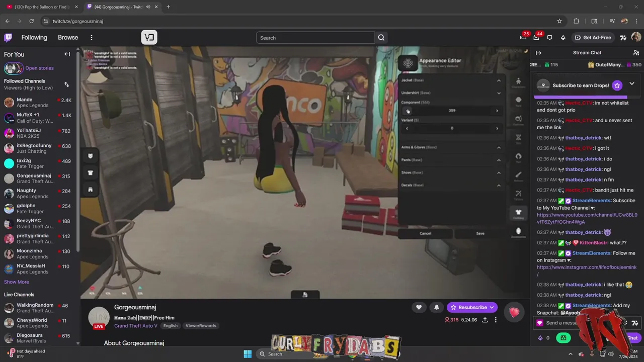The width and height of the screenshot is (644, 362).
Task: Expand the Subscribe to earn Drops banner
Action: click(632, 84)
